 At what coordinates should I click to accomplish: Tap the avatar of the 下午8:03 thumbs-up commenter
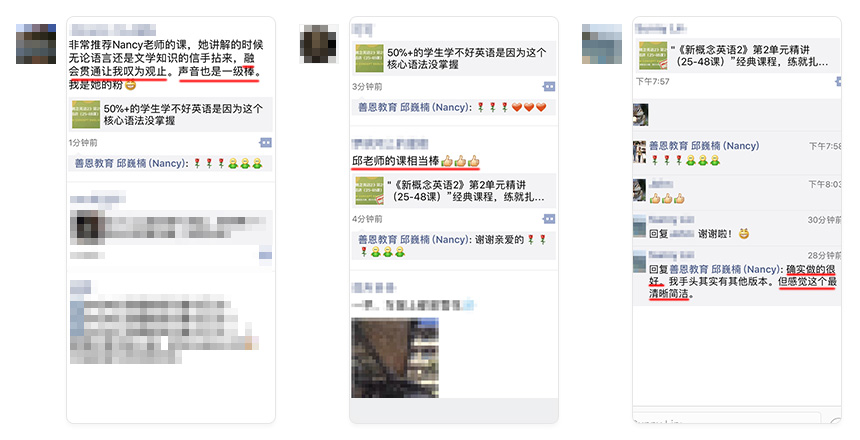coord(640,190)
